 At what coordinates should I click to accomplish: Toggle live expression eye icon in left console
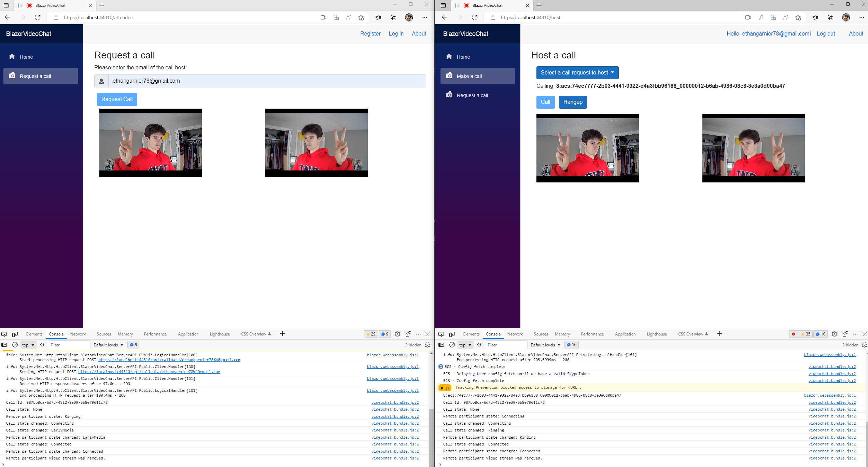point(43,345)
